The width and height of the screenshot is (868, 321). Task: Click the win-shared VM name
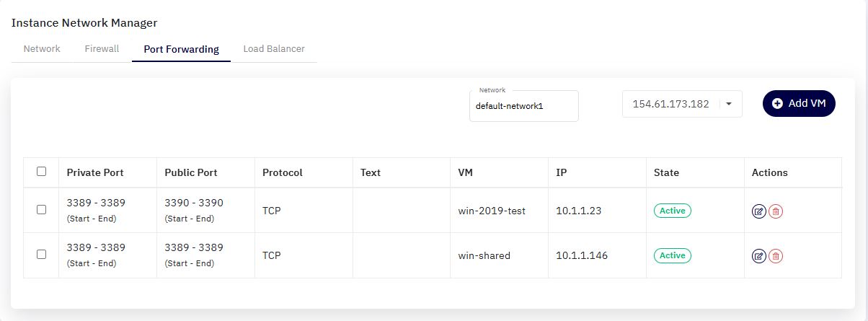(x=484, y=255)
